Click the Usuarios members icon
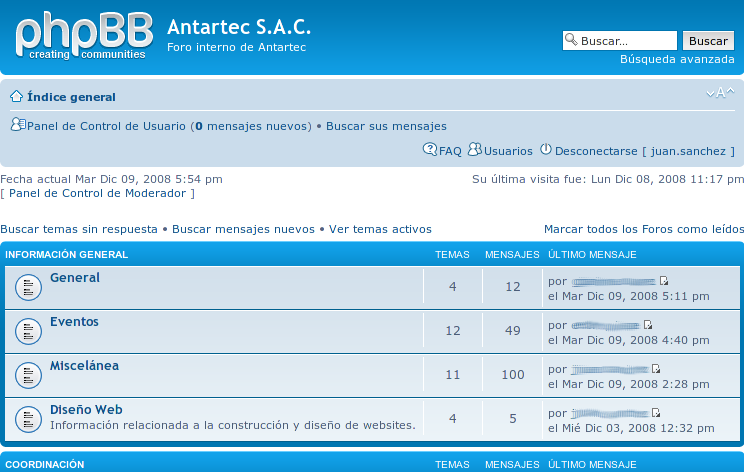744x472 pixels. [474, 149]
